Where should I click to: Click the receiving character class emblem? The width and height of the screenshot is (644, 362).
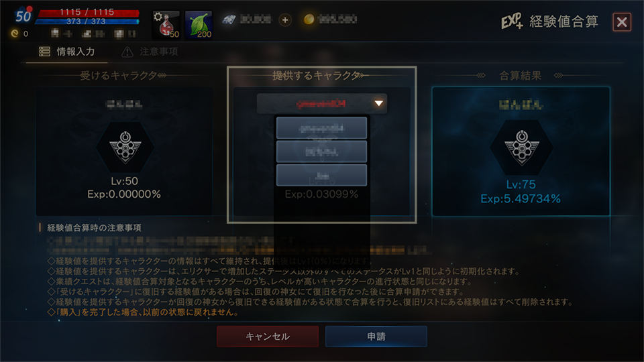pos(125,147)
